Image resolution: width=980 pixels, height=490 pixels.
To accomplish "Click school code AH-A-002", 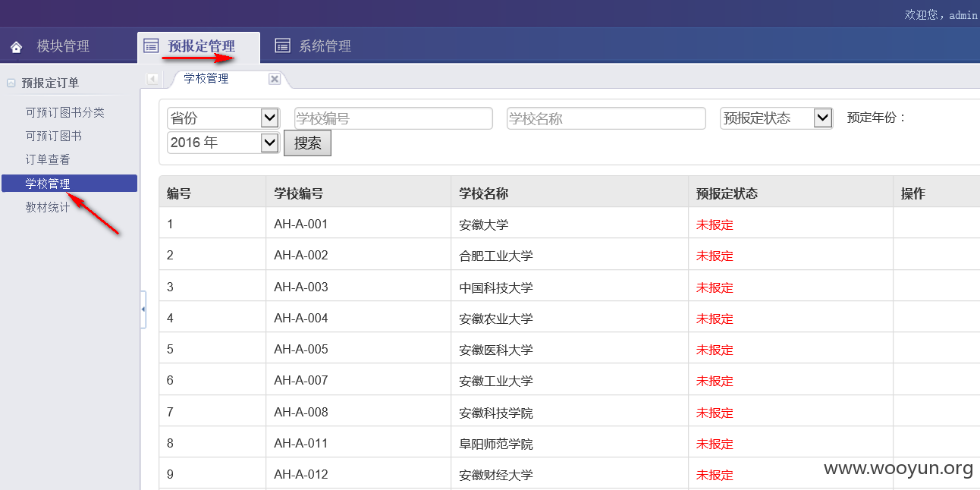I will point(301,255).
